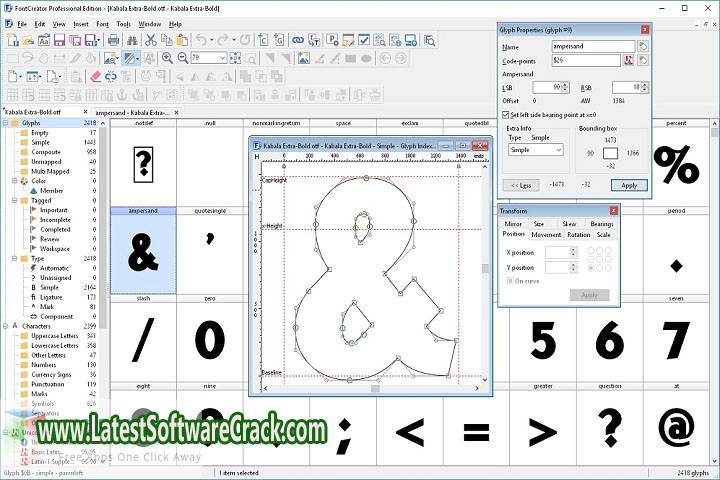Select the bottom-left reference point radio in Transform

[x=591, y=268]
